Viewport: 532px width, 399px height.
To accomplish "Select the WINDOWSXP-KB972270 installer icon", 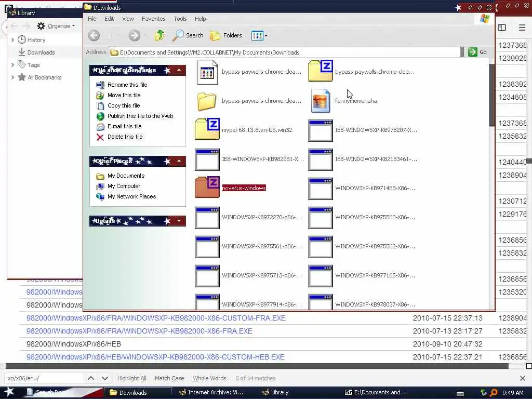I will tap(207, 218).
